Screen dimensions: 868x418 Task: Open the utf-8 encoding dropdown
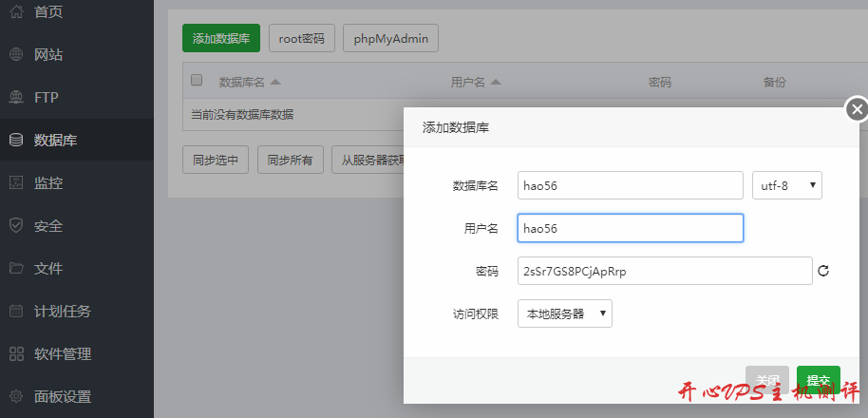(x=786, y=185)
